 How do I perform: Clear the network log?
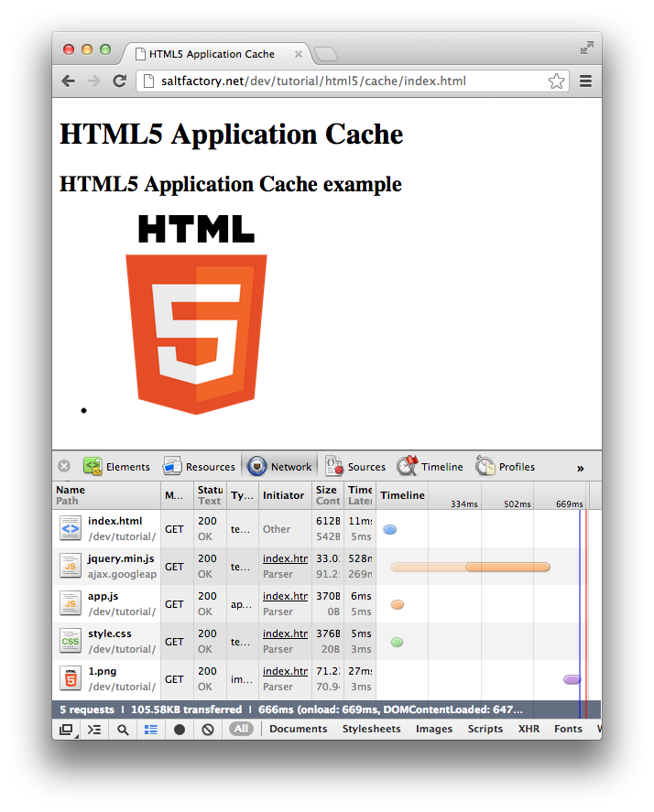pyautogui.click(x=208, y=729)
